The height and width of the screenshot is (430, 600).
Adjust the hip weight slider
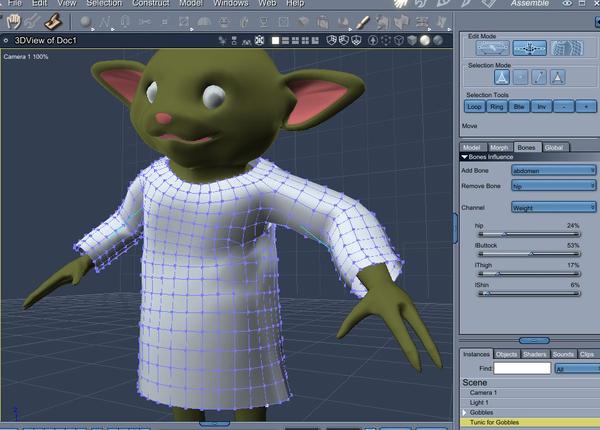530,234
